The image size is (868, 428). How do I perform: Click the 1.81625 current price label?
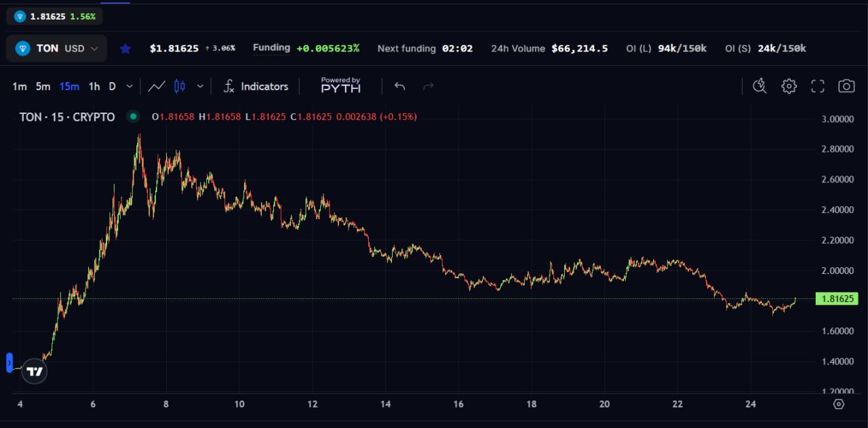837,298
